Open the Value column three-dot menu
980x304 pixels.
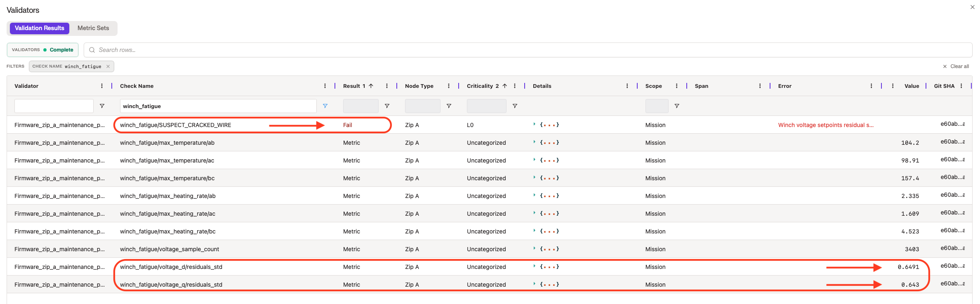tap(893, 86)
